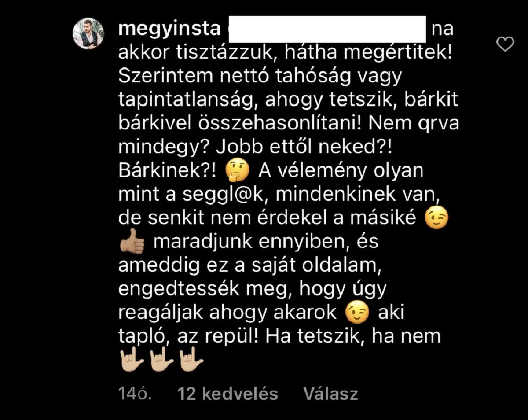Viewport: 528px width, 420px height.
Task: Click the thinking face emoji
Action: 237,171
